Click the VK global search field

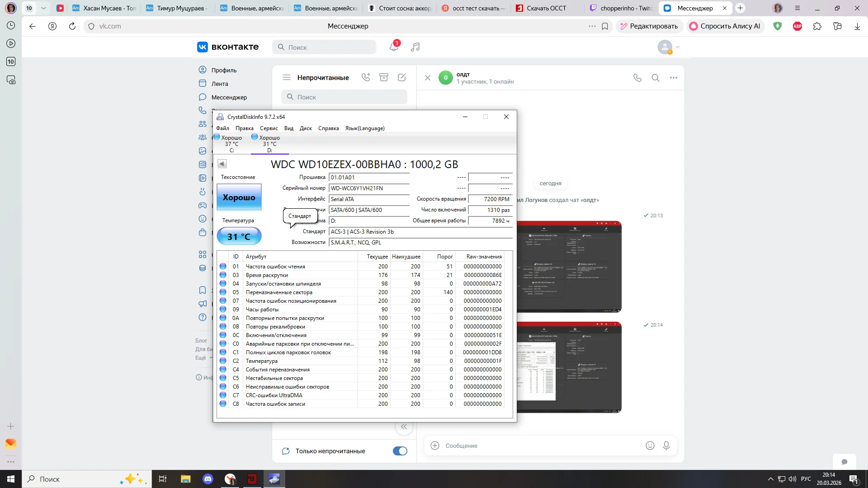tap(324, 47)
